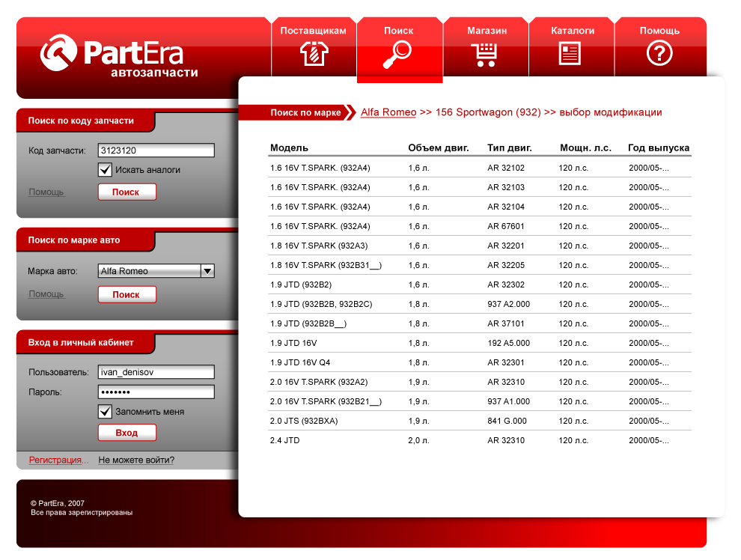Open the suppliers shirt icon
Screen dimensions: 741x560
coord(313,54)
